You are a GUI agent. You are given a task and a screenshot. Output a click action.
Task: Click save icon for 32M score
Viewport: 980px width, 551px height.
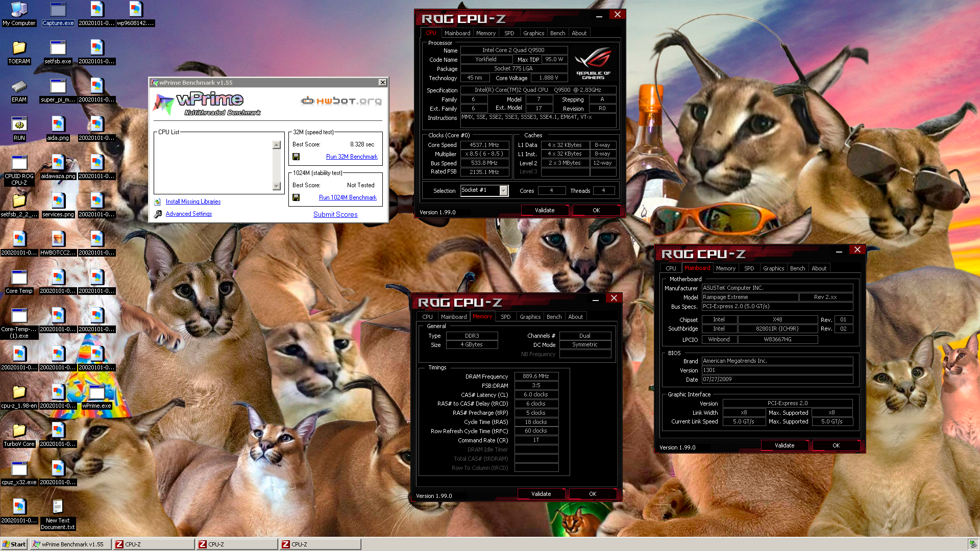(x=296, y=157)
